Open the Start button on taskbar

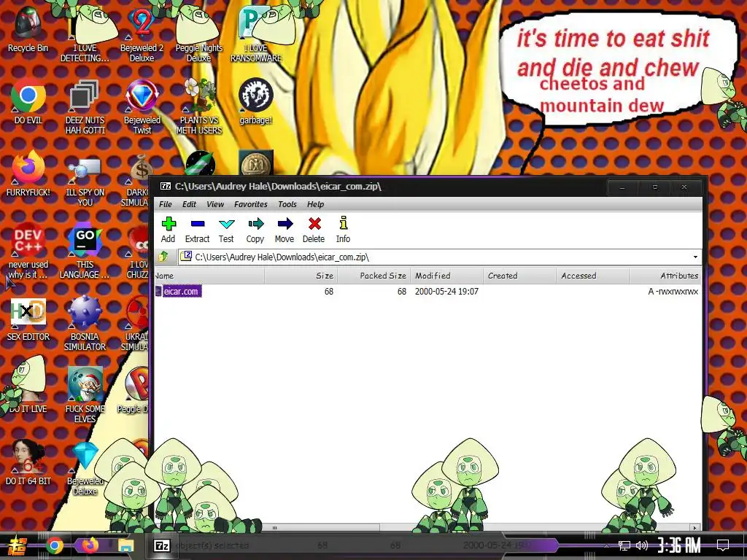tap(18, 545)
